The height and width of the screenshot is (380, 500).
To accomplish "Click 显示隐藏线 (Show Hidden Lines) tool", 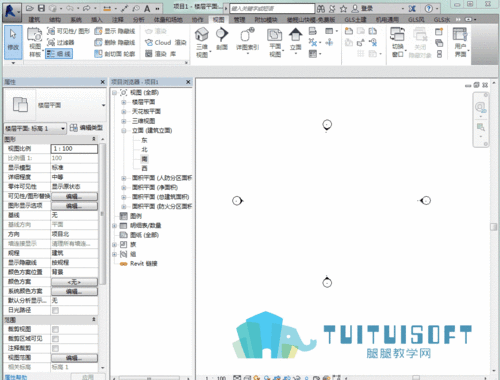I will tap(115, 31).
